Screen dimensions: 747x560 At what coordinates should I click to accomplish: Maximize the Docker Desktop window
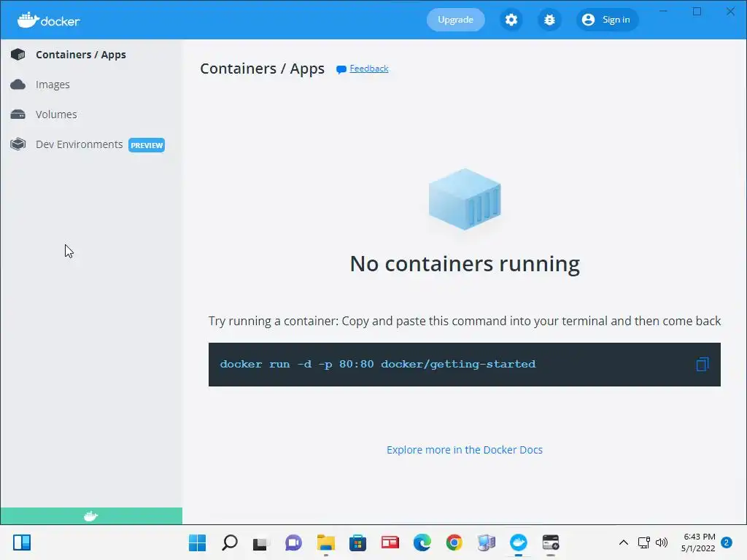(697, 12)
